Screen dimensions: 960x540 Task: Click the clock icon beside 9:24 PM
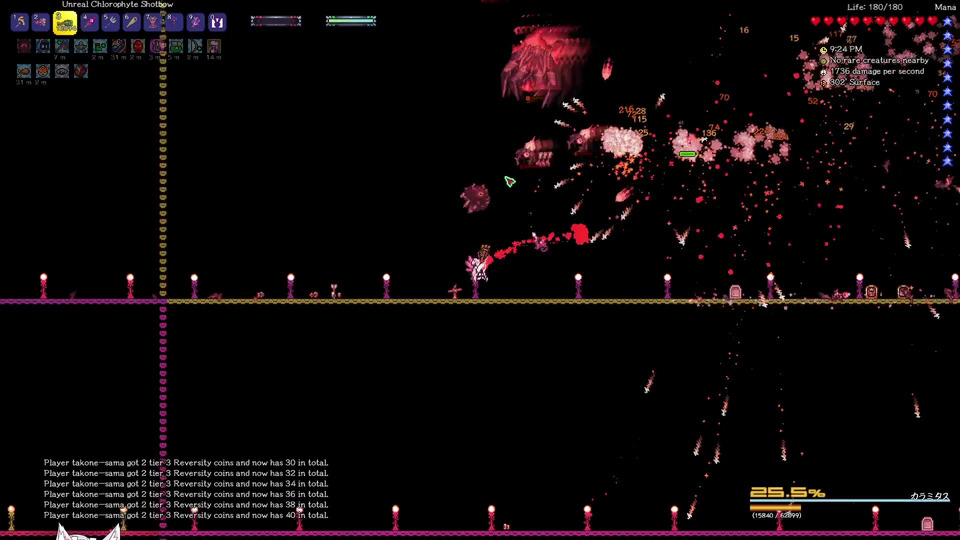823,50
